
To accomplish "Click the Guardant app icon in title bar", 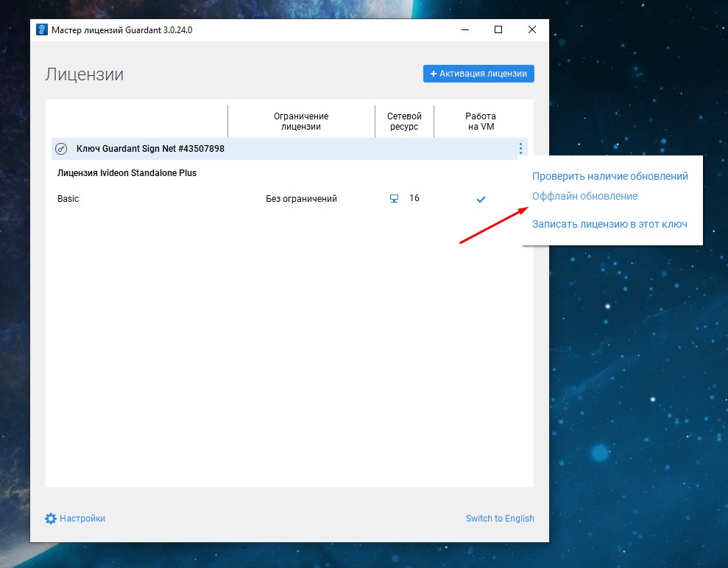I will tap(42, 29).
